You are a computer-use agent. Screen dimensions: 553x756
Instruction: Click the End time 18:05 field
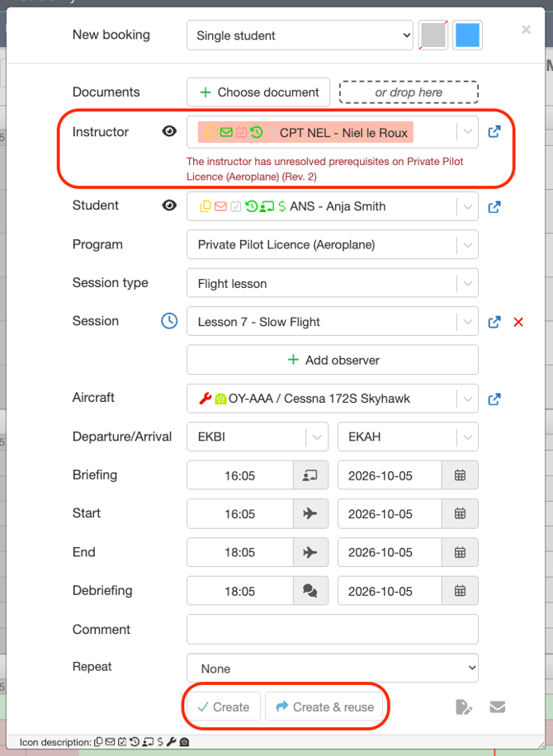click(240, 552)
